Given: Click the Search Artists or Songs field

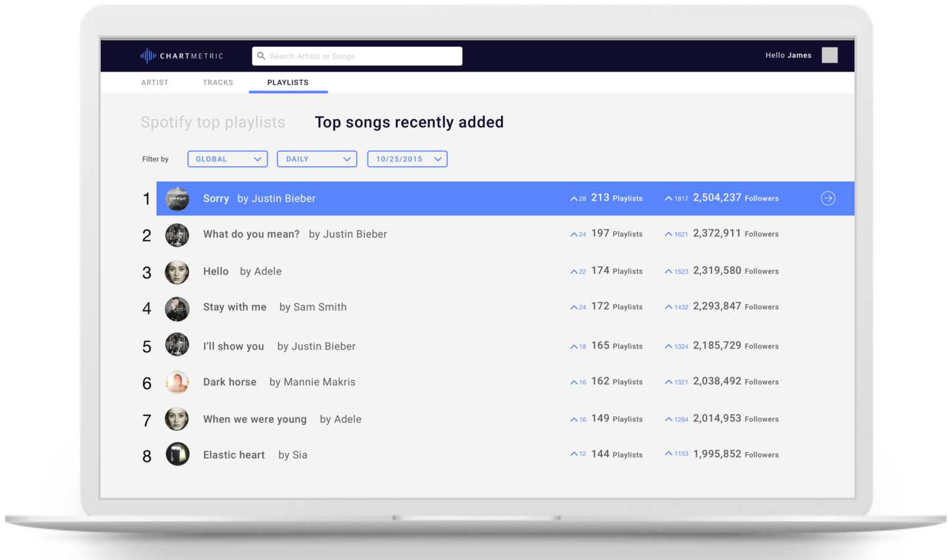Looking at the screenshot, I should pos(357,56).
